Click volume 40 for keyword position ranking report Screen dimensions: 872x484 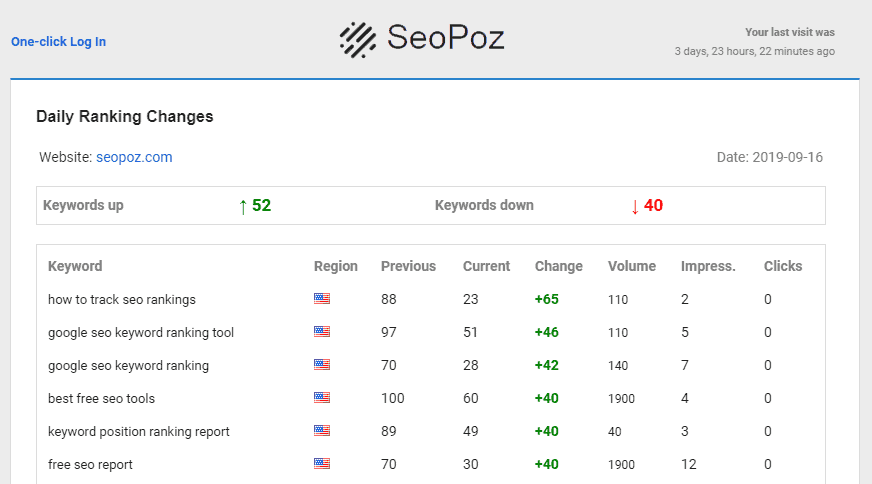(x=615, y=432)
